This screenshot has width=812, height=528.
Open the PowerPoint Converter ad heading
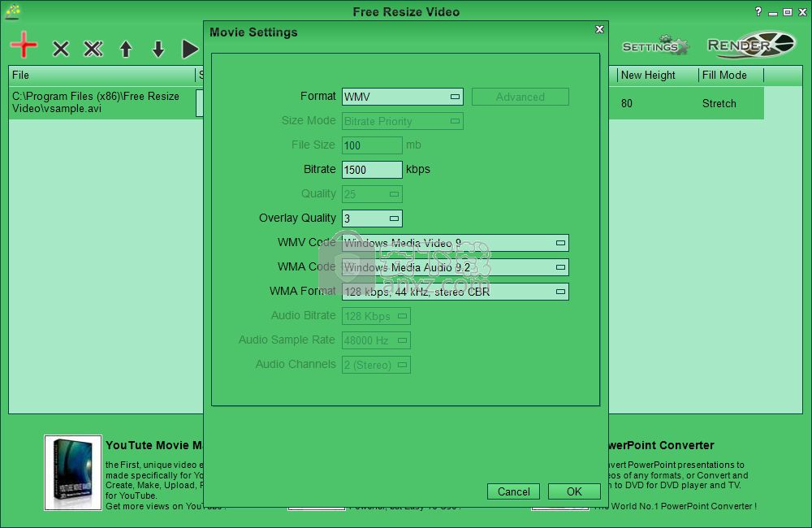[661, 445]
